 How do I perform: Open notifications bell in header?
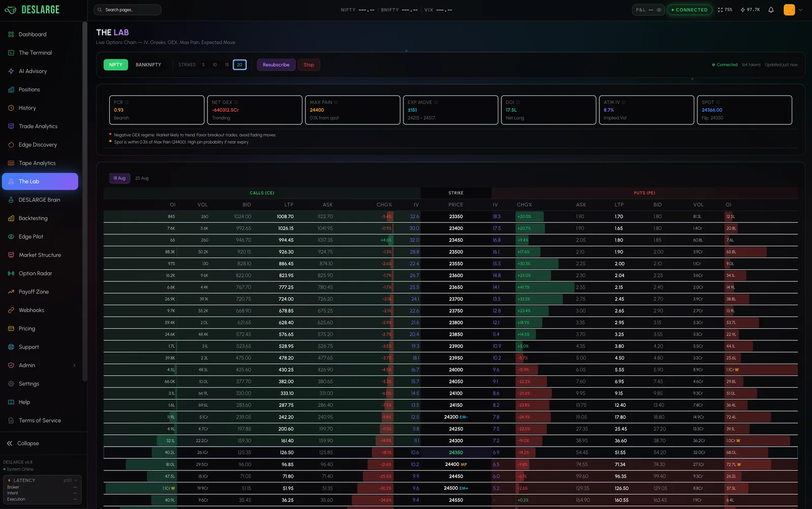point(771,10)
